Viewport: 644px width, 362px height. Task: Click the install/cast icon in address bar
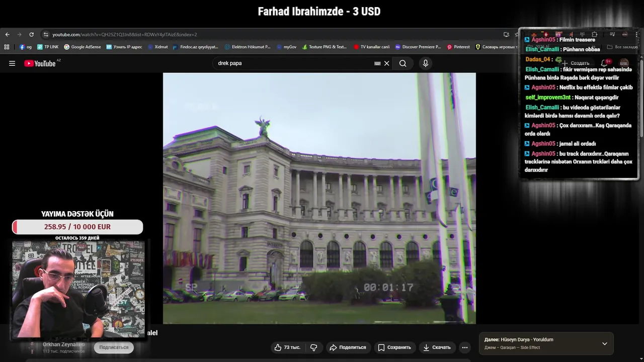[506, 35]
